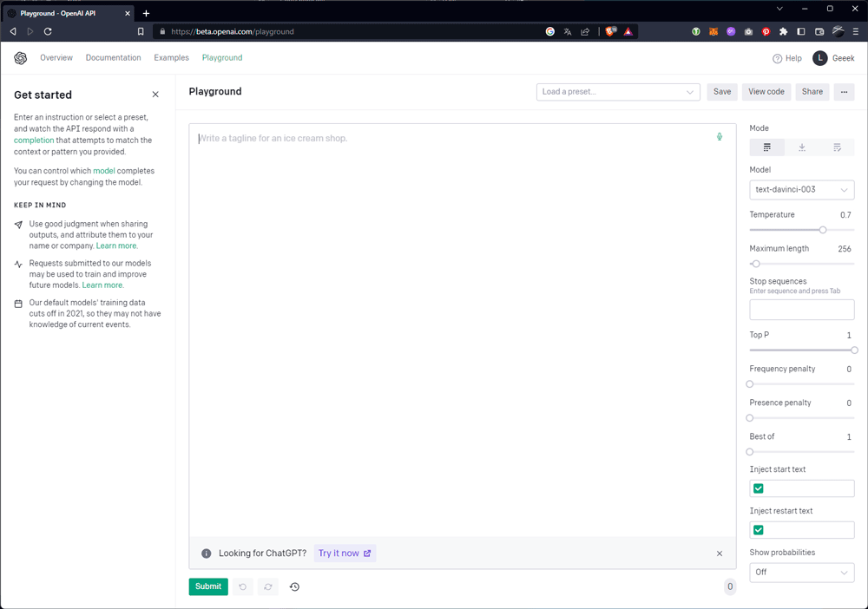This screenshot has width=868, height=609.
Task: Click Learn more after future models
Action: (103, 285)
